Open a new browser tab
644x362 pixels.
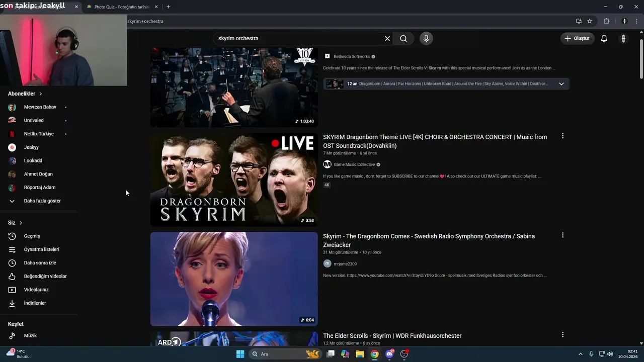click(x=168, y=7)
